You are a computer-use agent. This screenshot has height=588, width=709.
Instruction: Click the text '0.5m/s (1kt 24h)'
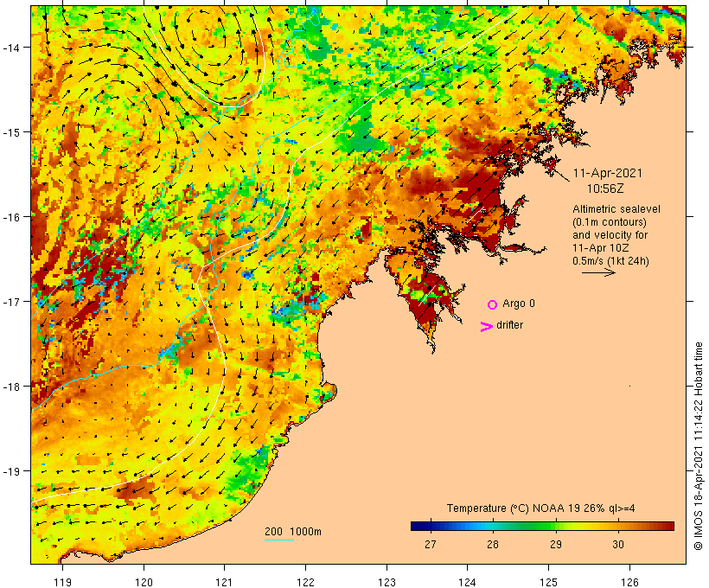click(x=611, y=261)
